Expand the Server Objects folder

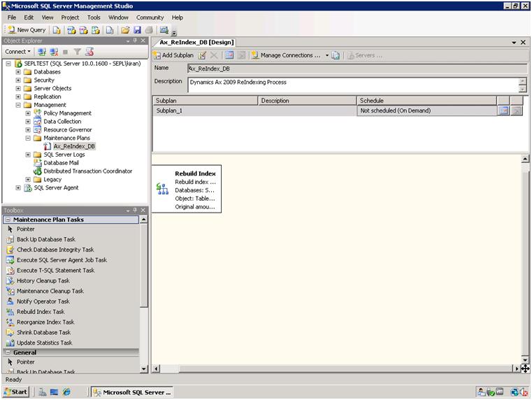pyautogui.click(x=18, y=88)
